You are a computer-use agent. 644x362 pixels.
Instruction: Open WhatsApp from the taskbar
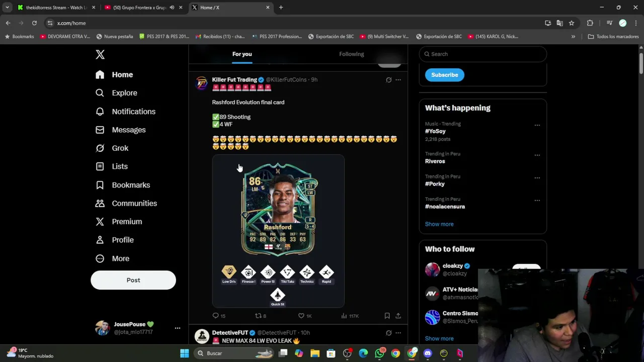(x=379, y=353)
